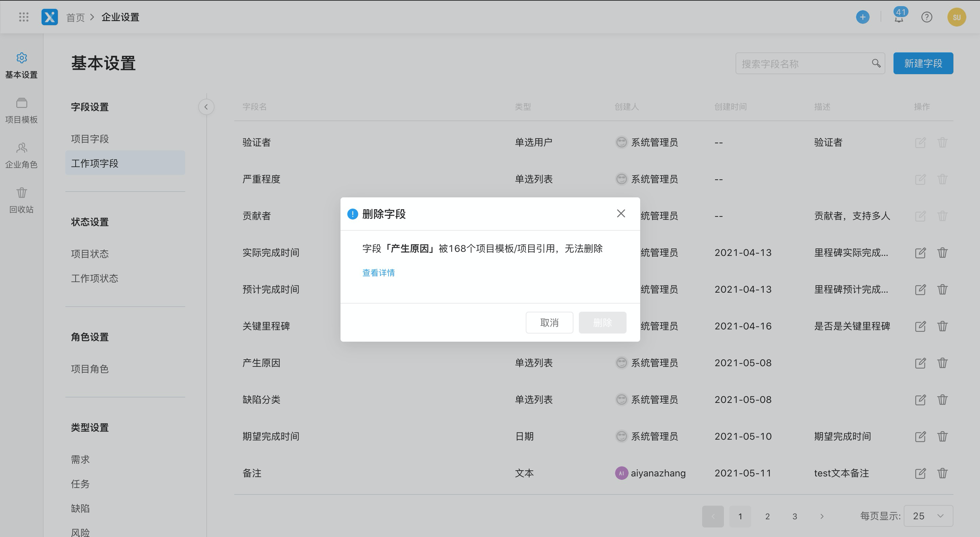The height and width of the screenshot is (537, 980).
Task: Edit the 实际完成时间 field row
Action: (x=920, y=253)
